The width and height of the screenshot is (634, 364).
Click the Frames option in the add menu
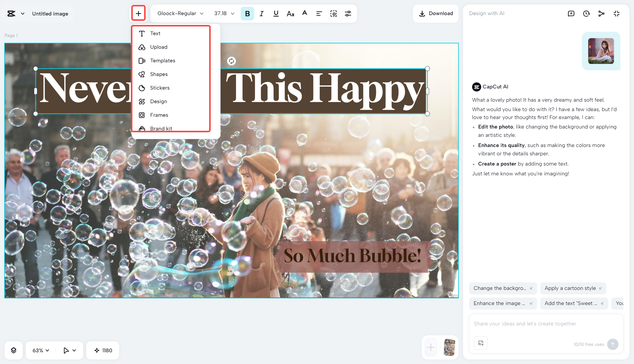pyautogui.click(x=159, y=115)
